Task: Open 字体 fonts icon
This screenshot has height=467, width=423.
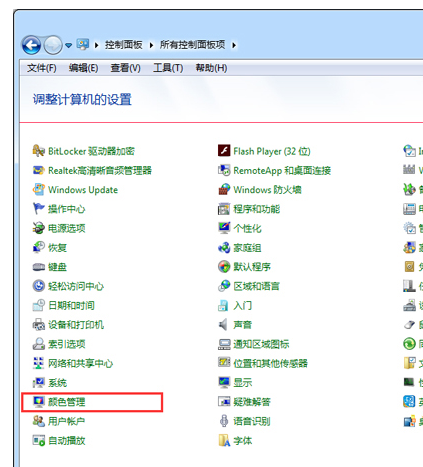Action: coord(224,441)
